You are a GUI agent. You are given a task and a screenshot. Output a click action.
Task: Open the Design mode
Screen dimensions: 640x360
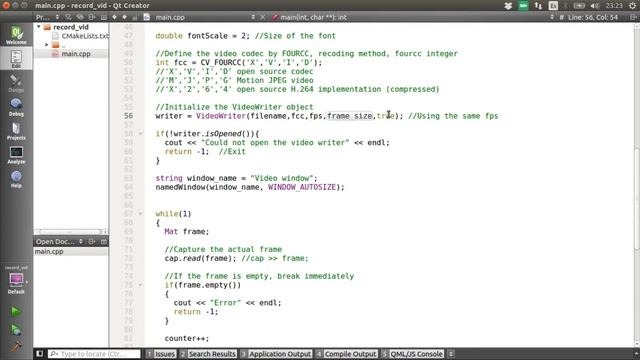[16, 83]
